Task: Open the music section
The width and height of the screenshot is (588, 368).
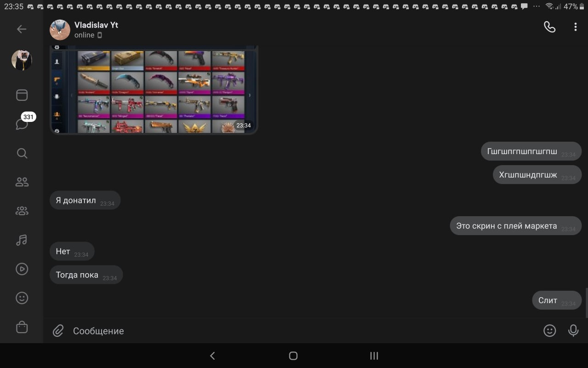Action: [22, 240]
